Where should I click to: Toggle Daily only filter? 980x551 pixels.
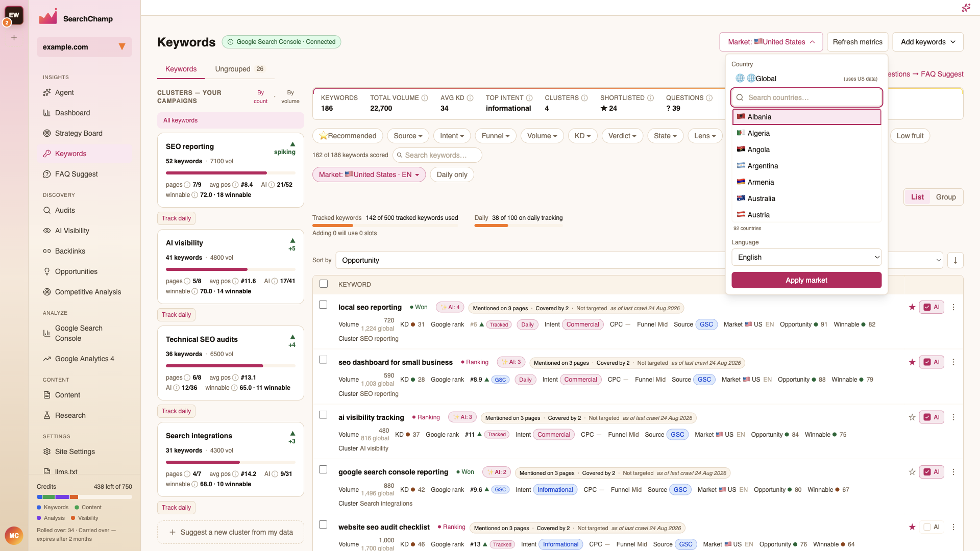click(x=452, y=174)
